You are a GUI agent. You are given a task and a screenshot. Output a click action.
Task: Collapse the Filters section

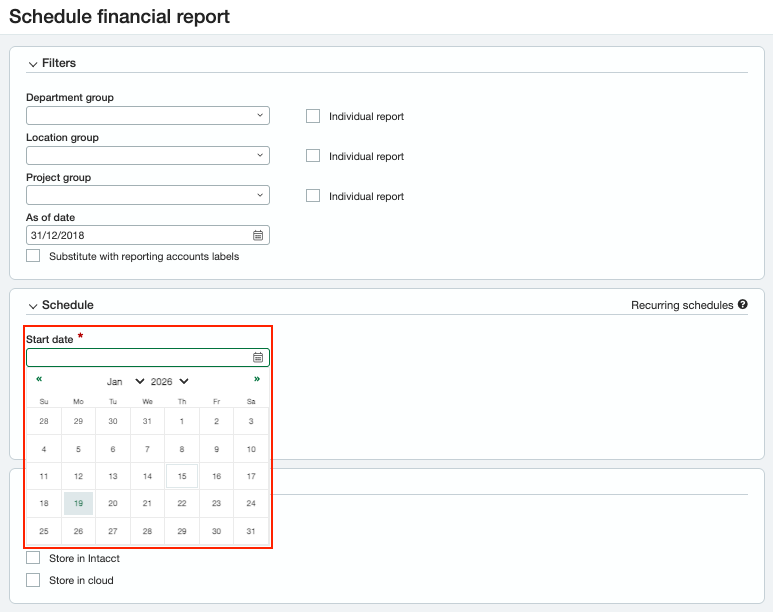(33, 64)
